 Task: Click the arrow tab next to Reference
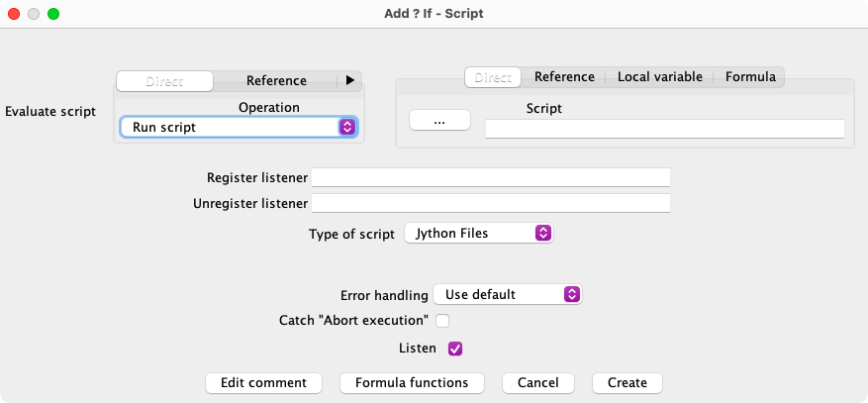coord(349,81)
